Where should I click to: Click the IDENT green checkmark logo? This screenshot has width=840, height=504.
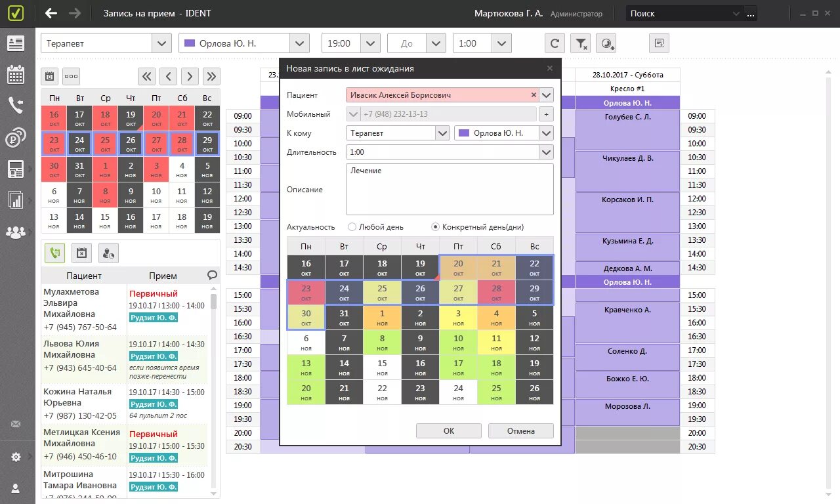pyautogui.click(x=16, y=13)
